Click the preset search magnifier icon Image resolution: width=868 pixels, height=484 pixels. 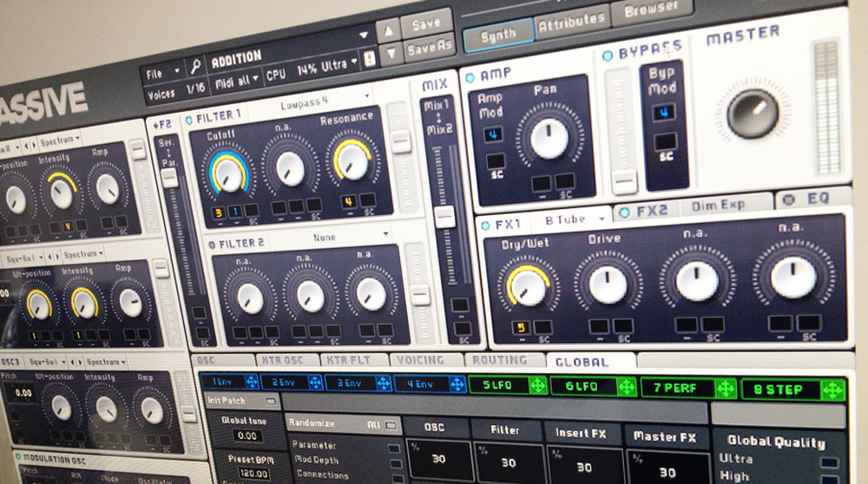coord(195,68)
